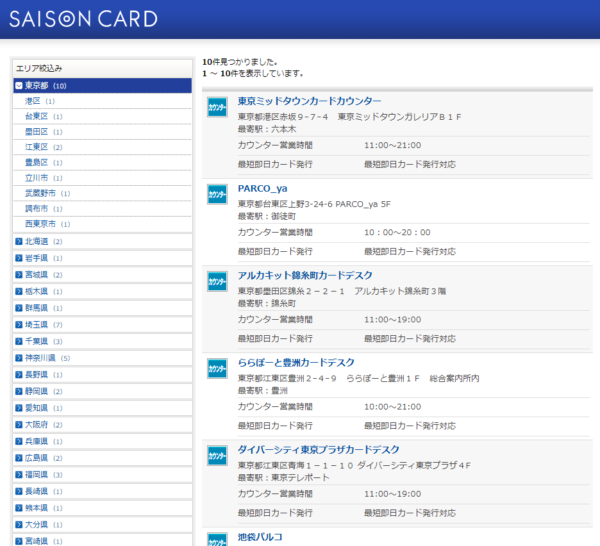Screen dimensions: 600x546
Task: Open the PARCO_ya store link
Action: [x=262, y=189]
